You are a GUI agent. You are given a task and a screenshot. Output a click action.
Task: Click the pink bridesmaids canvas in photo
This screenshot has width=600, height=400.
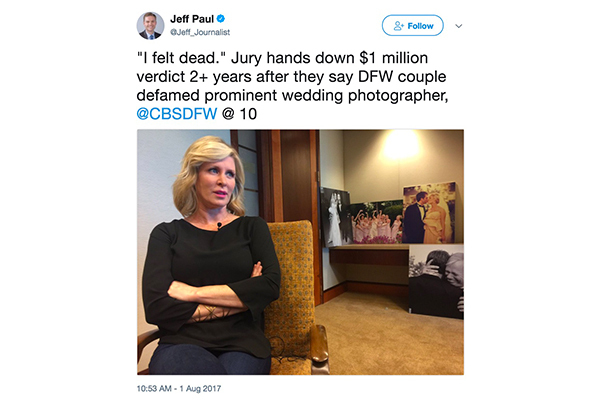[x=377, y=223]
